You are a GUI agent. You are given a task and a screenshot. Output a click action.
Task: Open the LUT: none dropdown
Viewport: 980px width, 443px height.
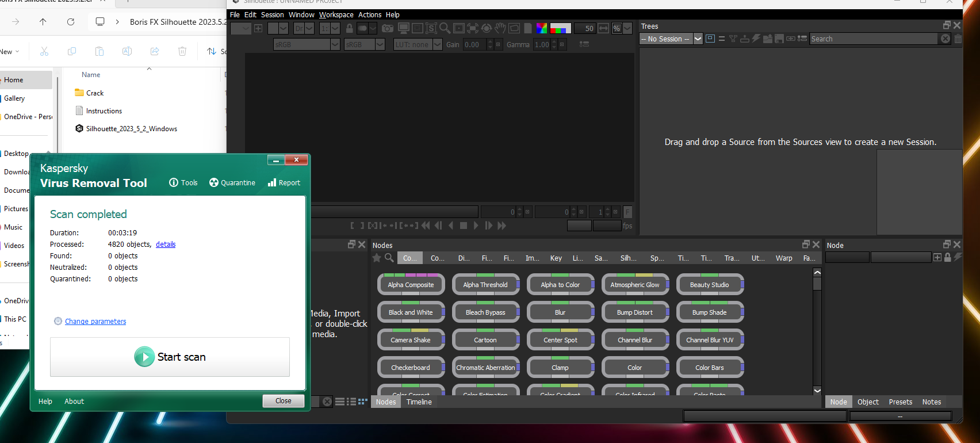(x=418, y=44)
